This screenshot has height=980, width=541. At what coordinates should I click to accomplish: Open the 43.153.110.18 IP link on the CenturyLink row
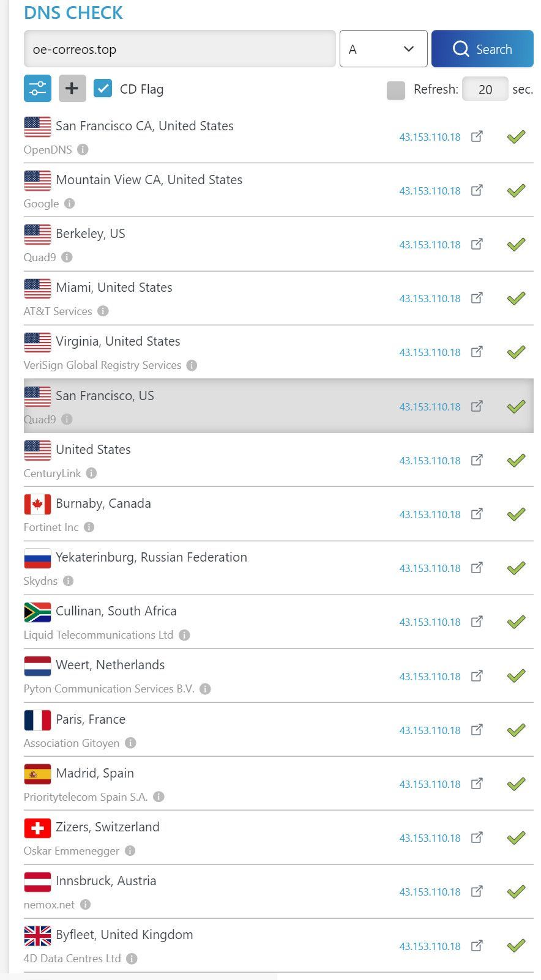430,460
